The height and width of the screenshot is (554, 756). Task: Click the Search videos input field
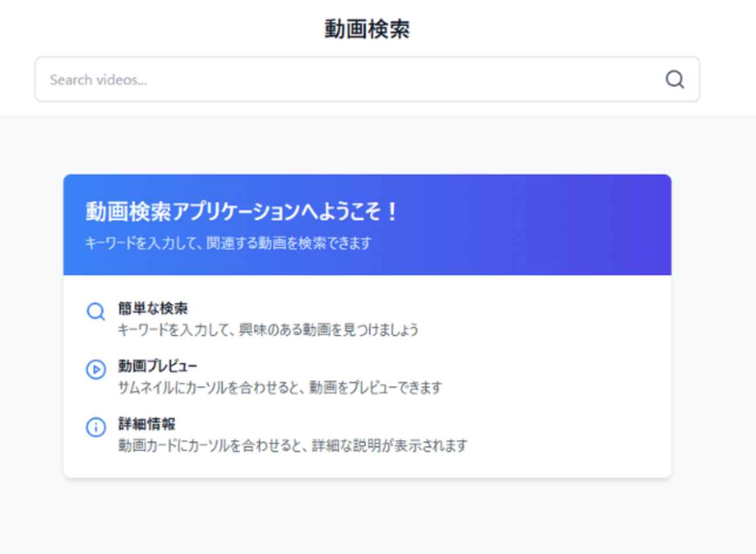pyautogui.click(x=367, y=79)
